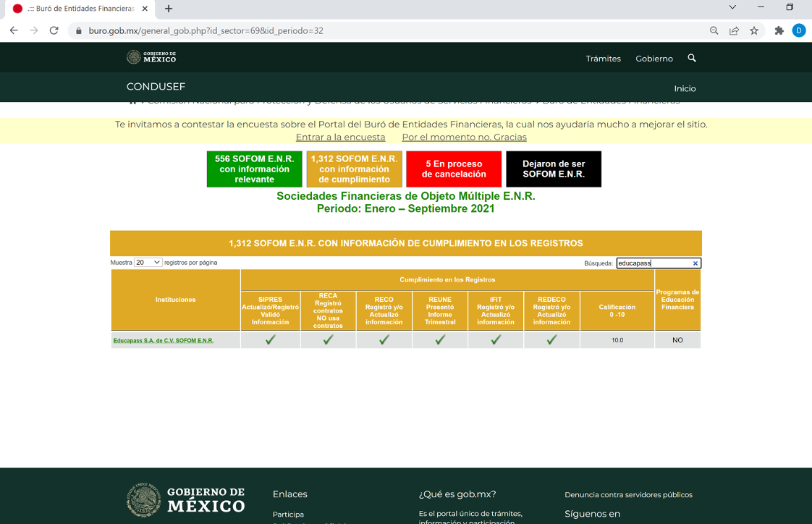Click the RECA checkmark for Educapass
The width and height of the screenshot is (812, 524).
(328, 339)
